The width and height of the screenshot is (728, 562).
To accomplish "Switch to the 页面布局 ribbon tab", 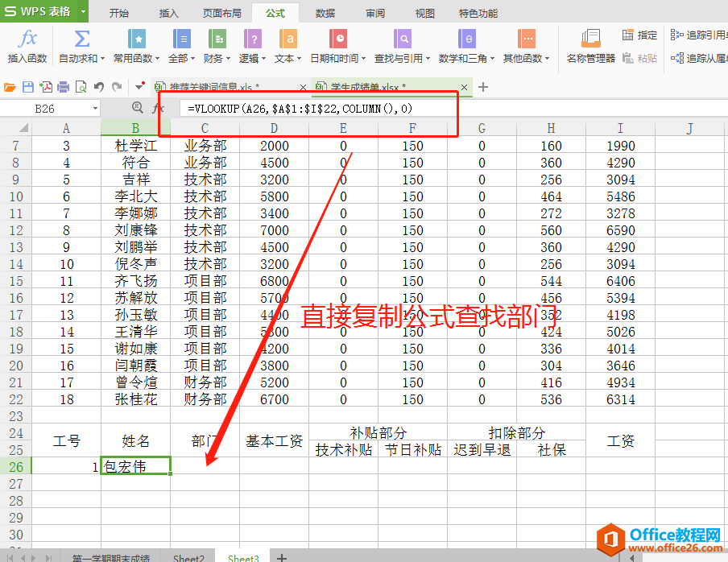I will point(222,13).
